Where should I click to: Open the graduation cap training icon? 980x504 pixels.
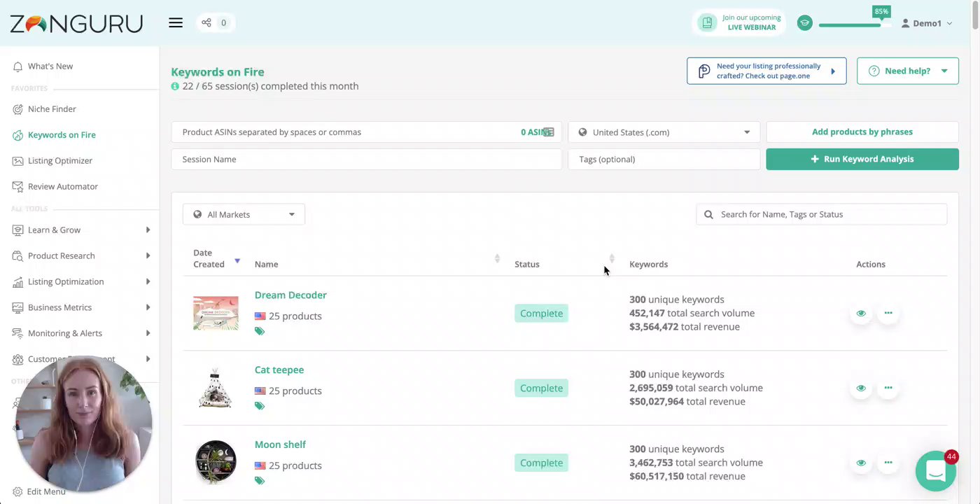[805, 23]
